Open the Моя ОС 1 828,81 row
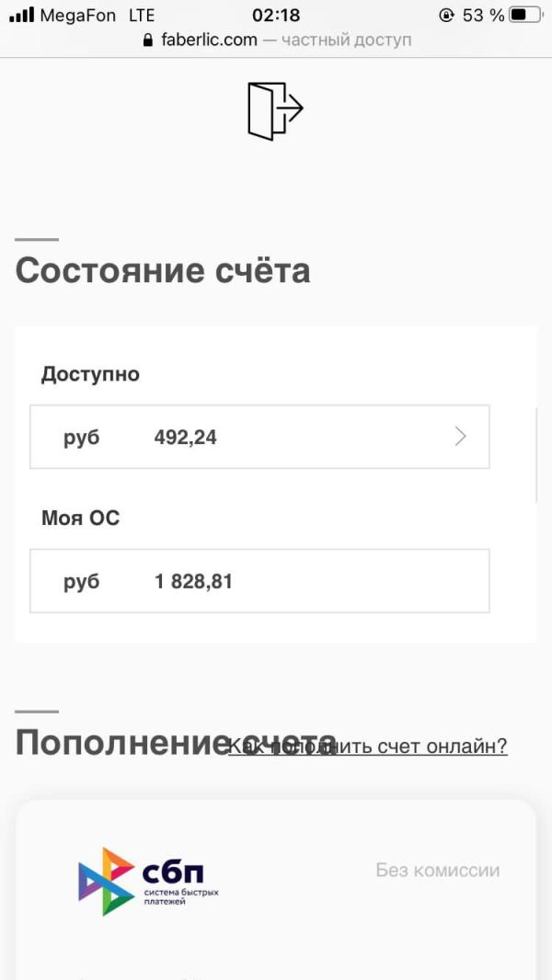The height and width of the screenshot is (980, 552). pyautogui.click(x=259, y=581)
